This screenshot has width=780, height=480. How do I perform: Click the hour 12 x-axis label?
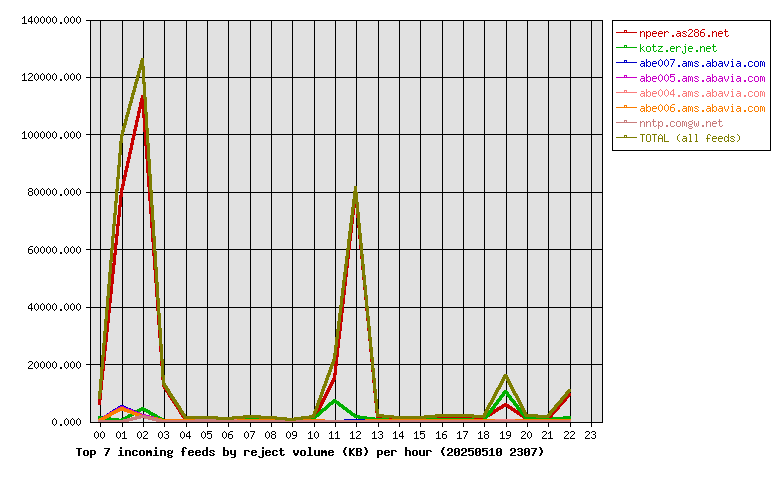click(356, 435)
